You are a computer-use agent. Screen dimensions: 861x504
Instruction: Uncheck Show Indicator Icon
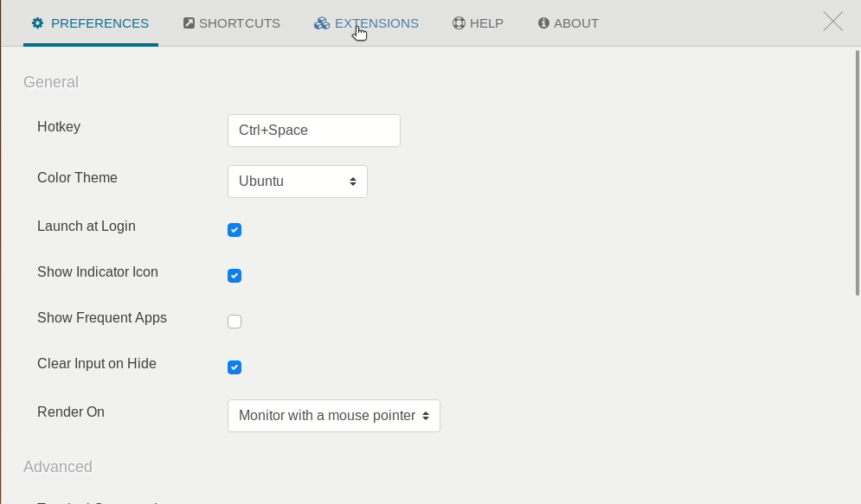pos(235,276)
